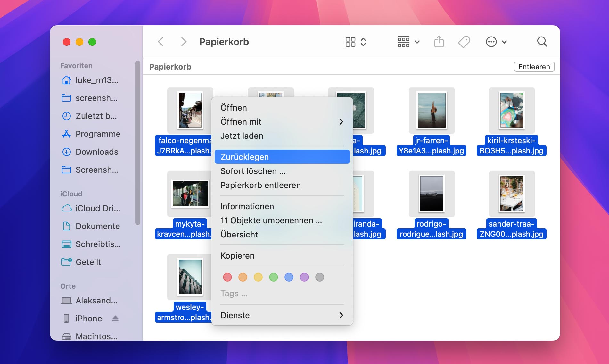Viewport: 609px width, 364px height.
Task: Eject the iPhone
Action: click(116, 318)
